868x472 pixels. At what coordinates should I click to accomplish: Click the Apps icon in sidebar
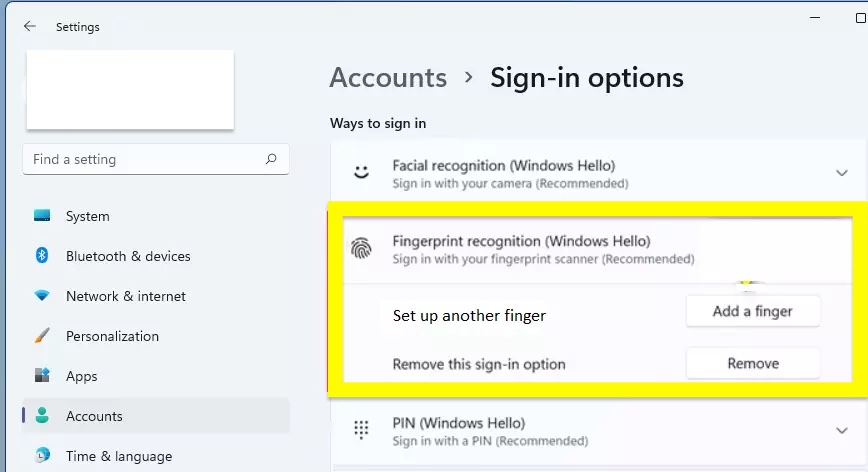coord(42,375)
